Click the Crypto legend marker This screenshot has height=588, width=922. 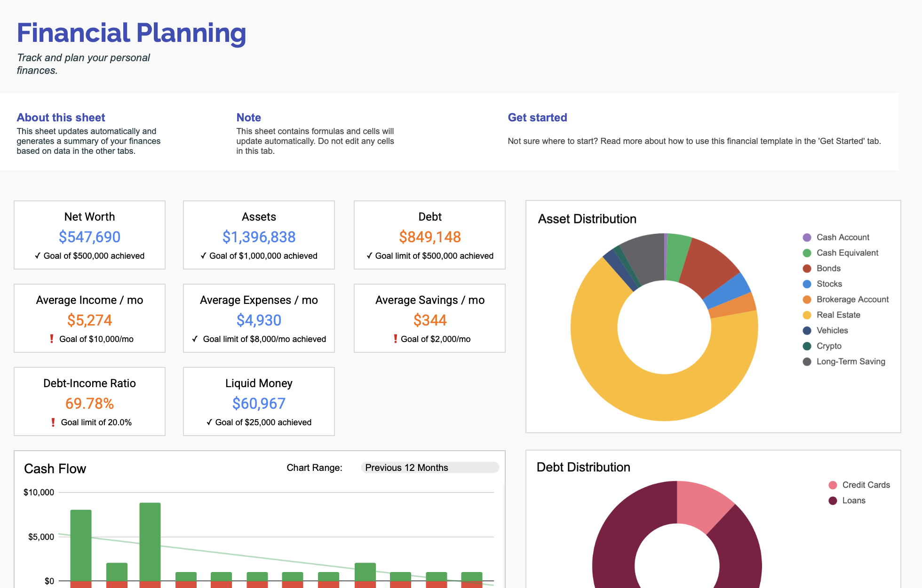[807, 346]
